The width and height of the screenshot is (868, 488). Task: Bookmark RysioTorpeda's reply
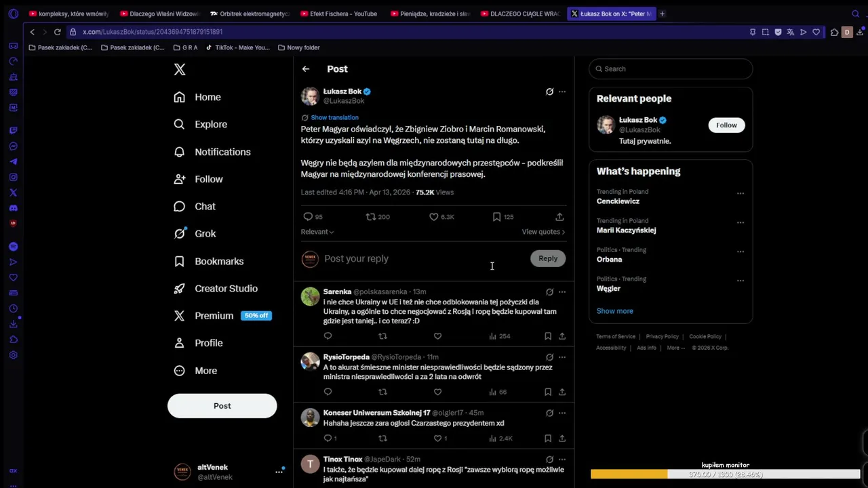(548, 392)
